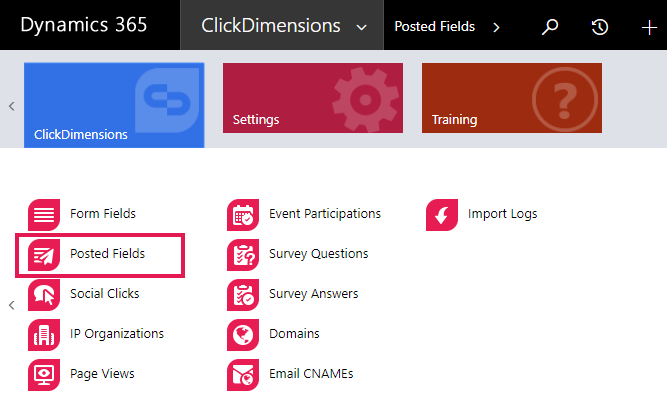667x396 pixels.
Task: Expand the ClickDimensions area dropdown chevron
Action: 362,28
